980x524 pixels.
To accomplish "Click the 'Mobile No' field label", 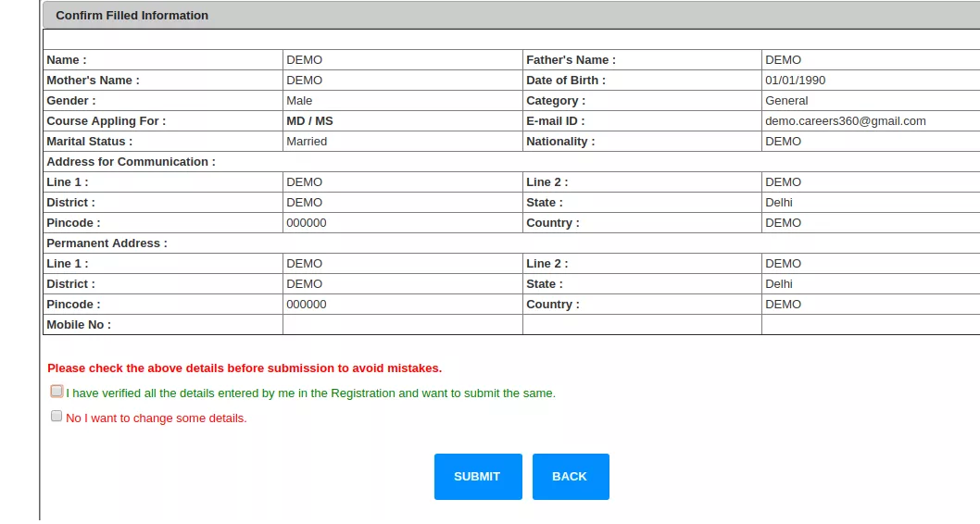I will coord(79,325).
